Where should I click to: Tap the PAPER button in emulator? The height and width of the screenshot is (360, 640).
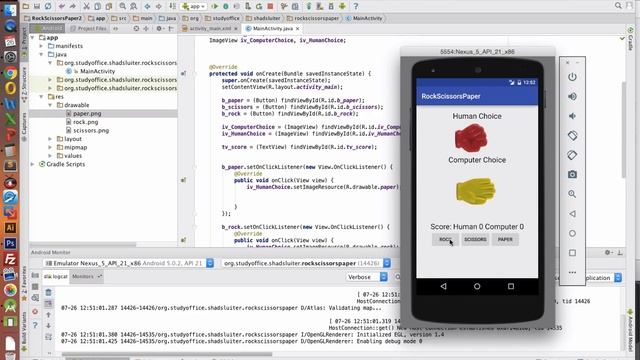click(x=505, y=240)
